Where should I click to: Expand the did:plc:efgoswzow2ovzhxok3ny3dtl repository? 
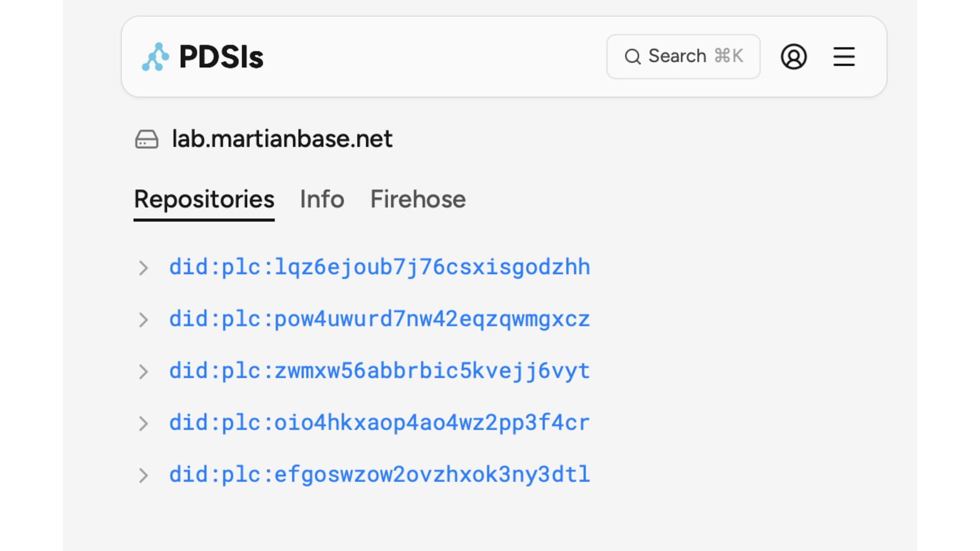coord(143,475)
